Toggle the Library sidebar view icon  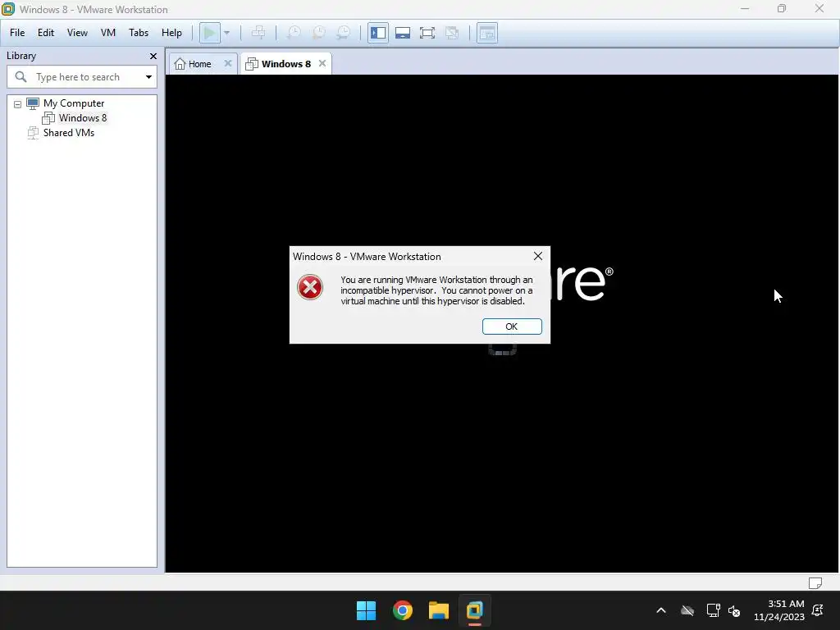pyautogui.click(x=378, y=33)
